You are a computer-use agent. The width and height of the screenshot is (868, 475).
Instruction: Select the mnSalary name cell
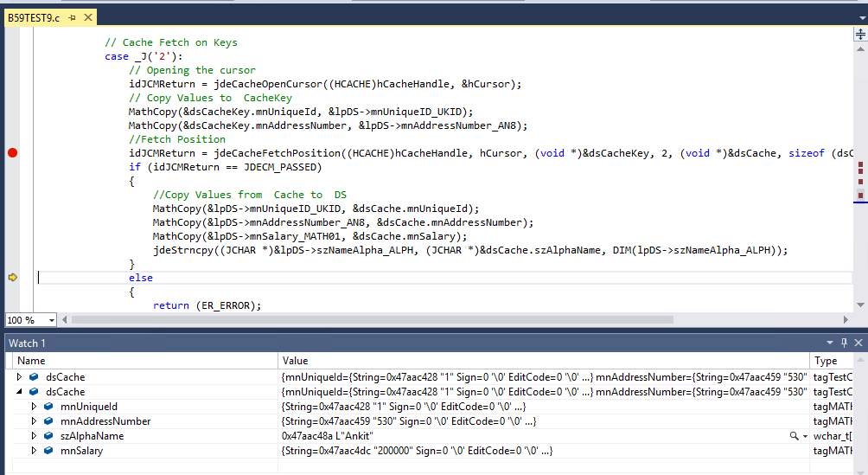[x=81, y=451]
